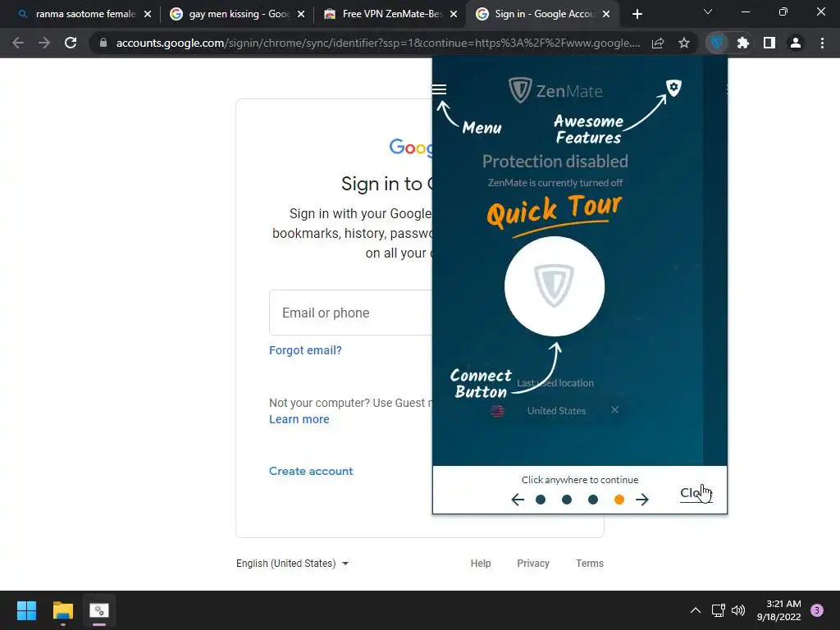Open ZenMate features shield gear icon
Viewport: 840px width, 630px height.
pyautogui.click(x=673, y=88)
